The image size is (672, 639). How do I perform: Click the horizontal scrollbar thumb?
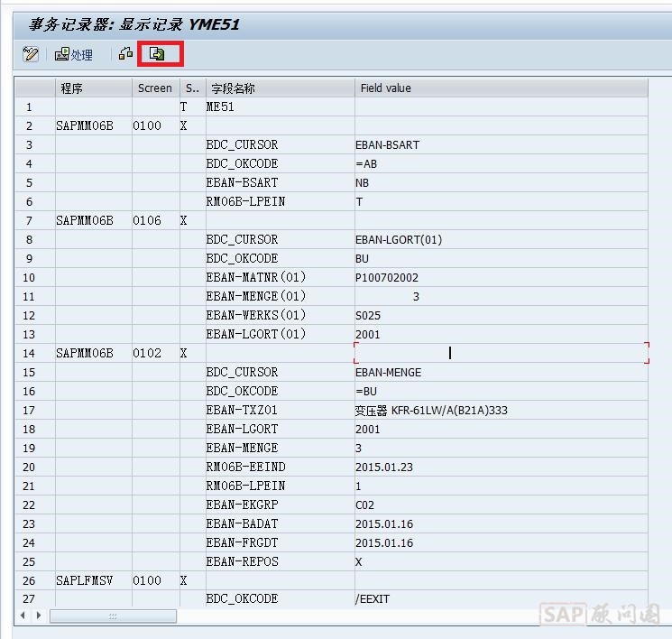[113, 616]
